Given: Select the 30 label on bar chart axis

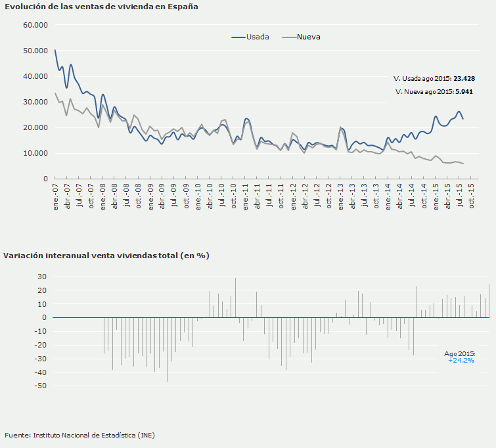Looking at the screenshot, I should [42, 277].
